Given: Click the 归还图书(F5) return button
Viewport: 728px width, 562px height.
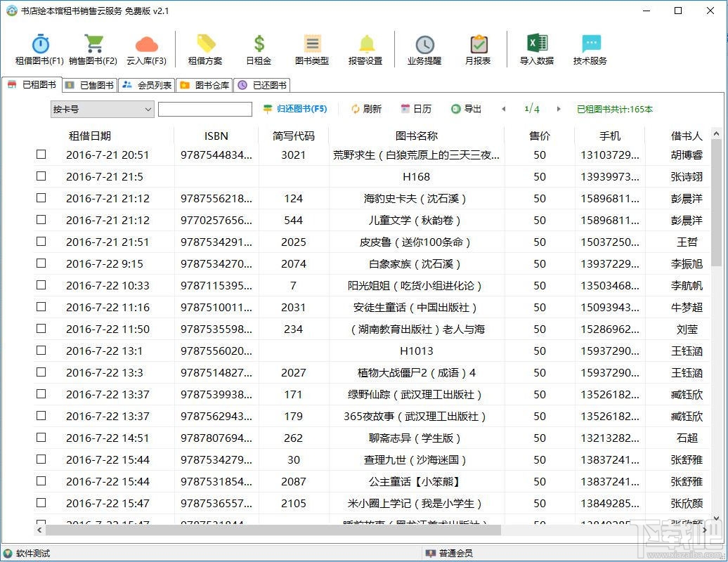Looking at the screenshot, I should (295, 109).
